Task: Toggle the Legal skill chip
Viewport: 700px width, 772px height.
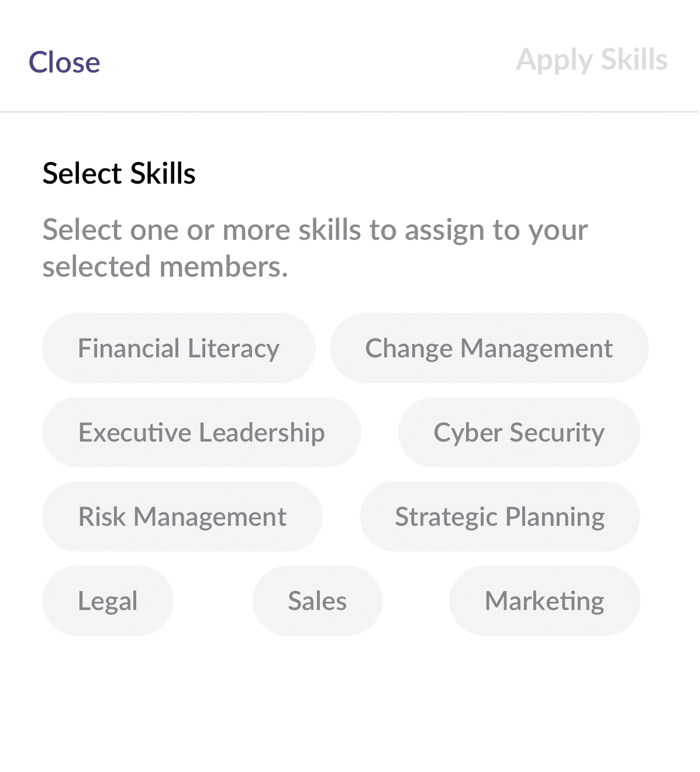Action: pyautogui.click(x=108, y=601)
